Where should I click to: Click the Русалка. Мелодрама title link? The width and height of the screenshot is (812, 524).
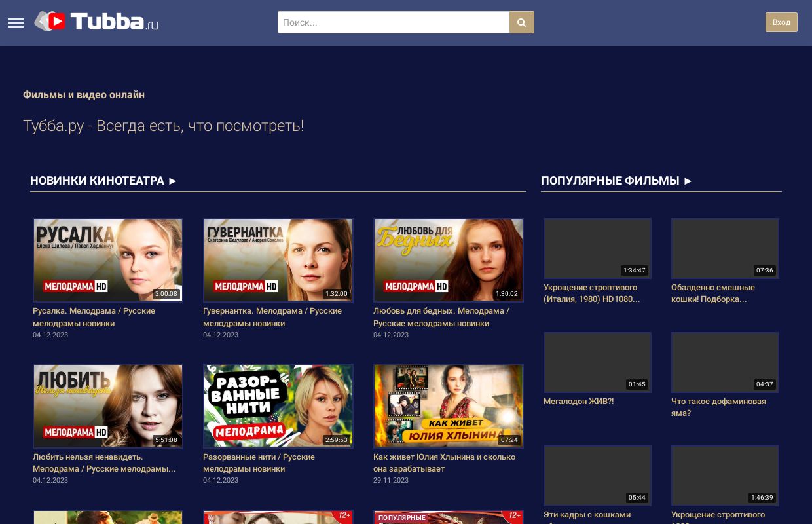(94, 317)
